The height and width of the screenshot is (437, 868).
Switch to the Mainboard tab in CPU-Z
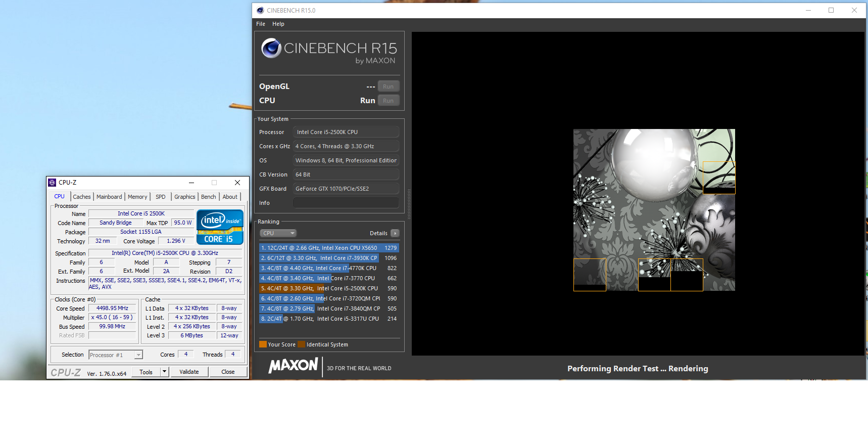pyautogui.click(x=109, y=197)
